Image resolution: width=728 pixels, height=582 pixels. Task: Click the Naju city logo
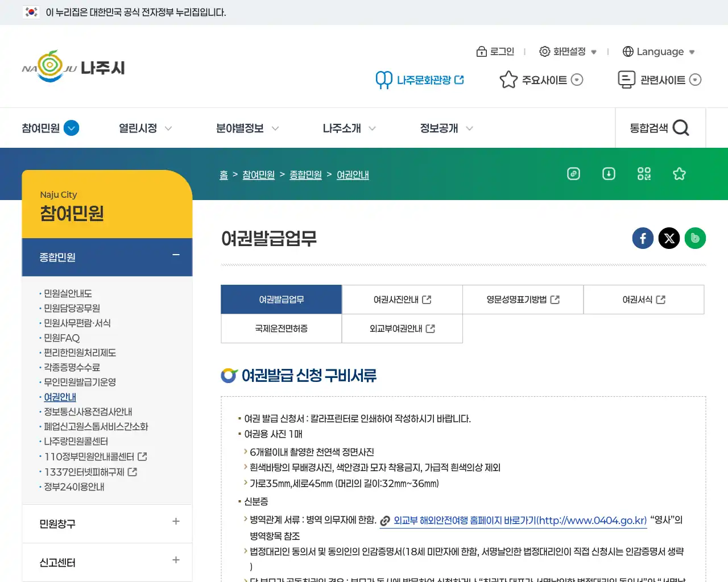pyautogui.click(x=73, y=66)
